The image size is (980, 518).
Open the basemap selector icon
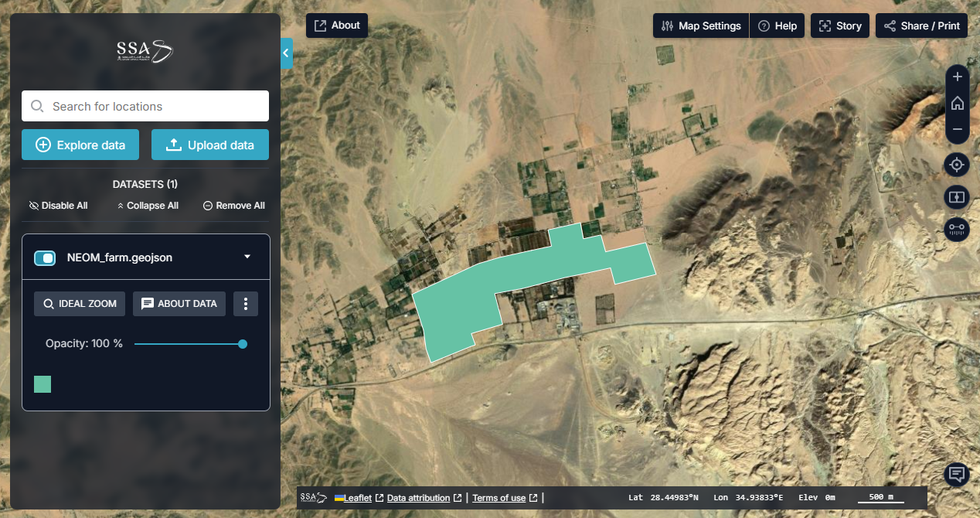(x=957, y=197)
